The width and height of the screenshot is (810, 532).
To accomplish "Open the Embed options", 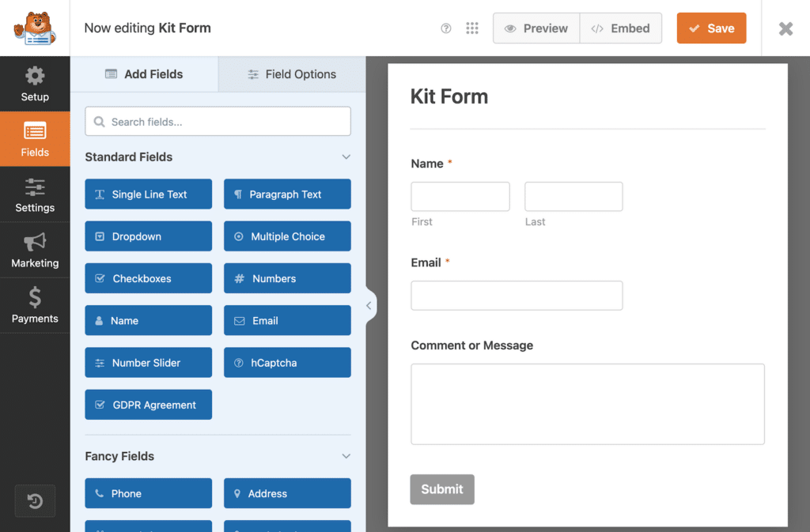I will [x=621, y=28].
